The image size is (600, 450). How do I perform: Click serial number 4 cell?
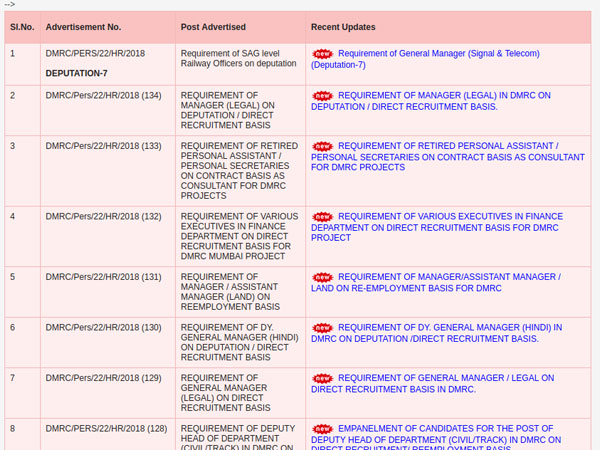22,236
